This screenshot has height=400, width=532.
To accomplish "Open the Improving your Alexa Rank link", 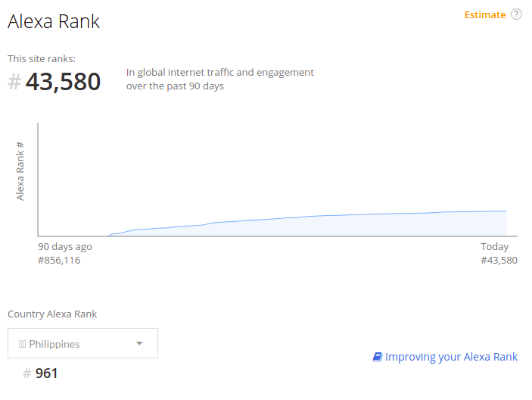I will (x=451, y=357).
